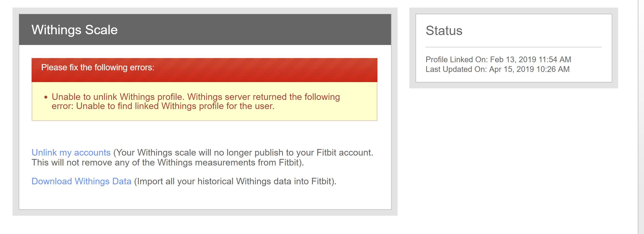The image size is (644, 234).
Task: Click the 'Import all your historical Withings data' description
Action: 235,181
